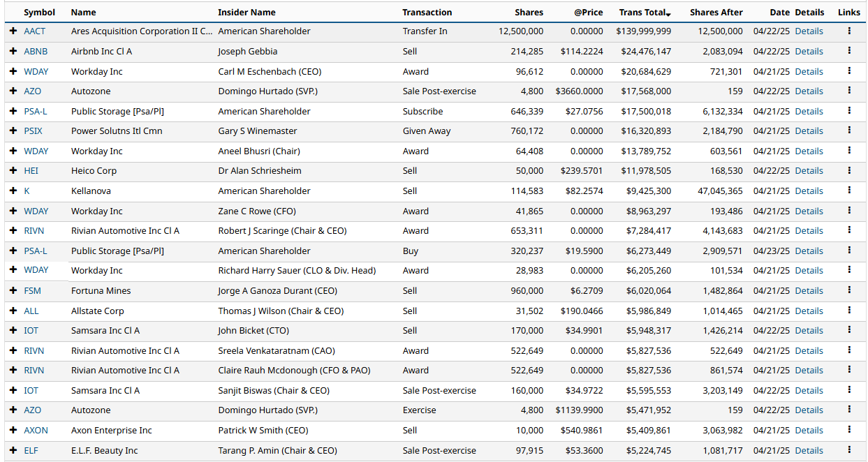Open links menu for Carl M Eschenbach row
The width and height of the screenshot is (868, 462).
849,71
